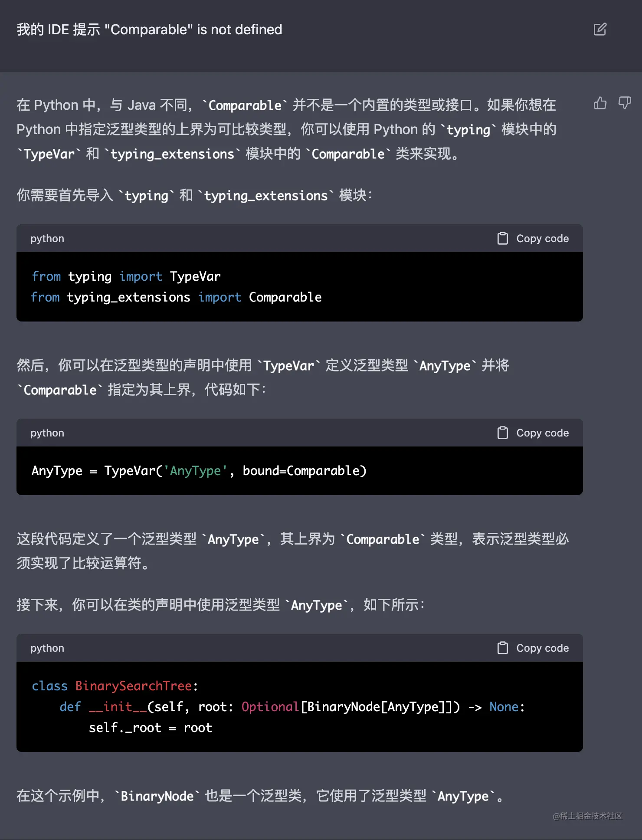The height and width of the screenshot is (840, 642).
Task: Click the __init__ method definition line
Action: (x=292, y=707)
